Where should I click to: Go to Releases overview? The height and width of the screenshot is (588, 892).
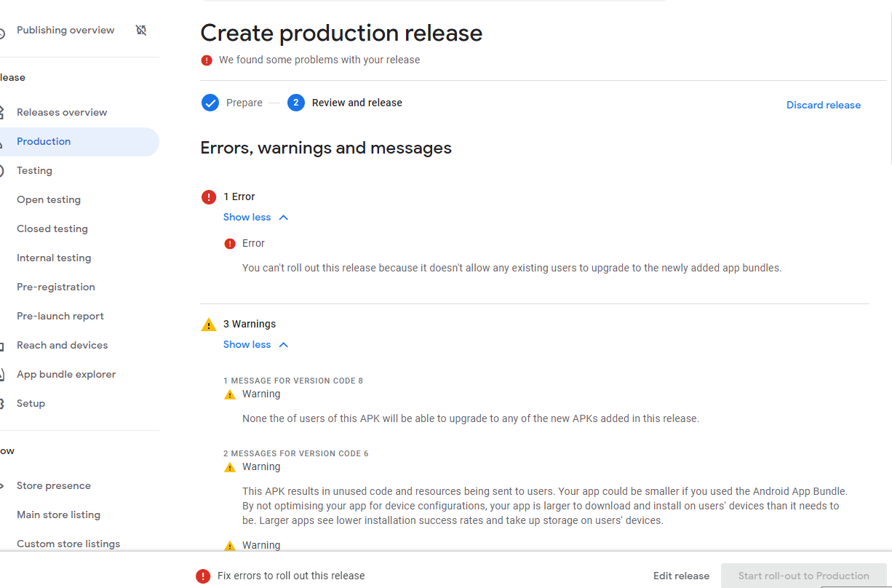tap(62, 112)
